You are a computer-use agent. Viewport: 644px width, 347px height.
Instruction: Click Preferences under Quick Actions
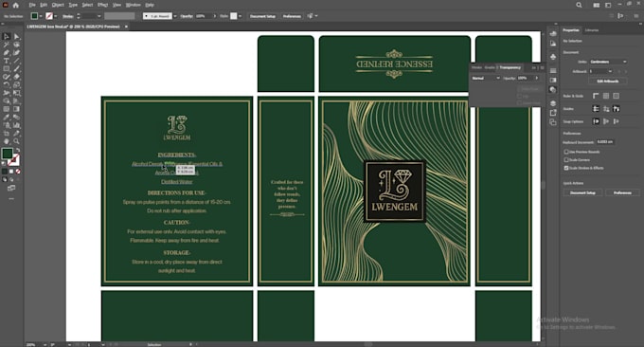(622, 192)
